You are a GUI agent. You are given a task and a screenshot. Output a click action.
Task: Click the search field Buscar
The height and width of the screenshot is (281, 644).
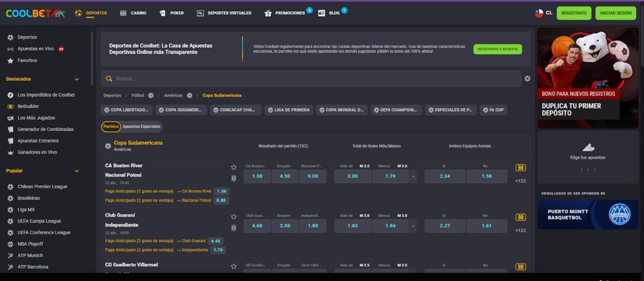311,78
